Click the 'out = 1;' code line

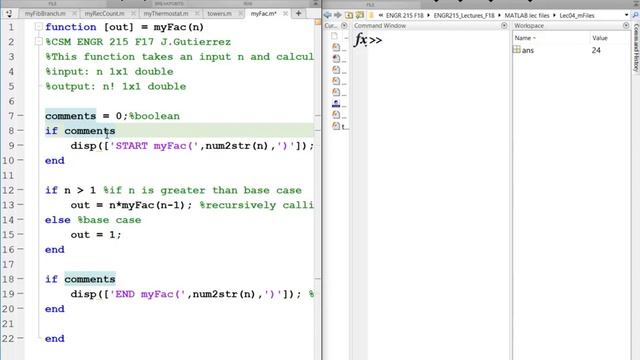coord(96,235)
